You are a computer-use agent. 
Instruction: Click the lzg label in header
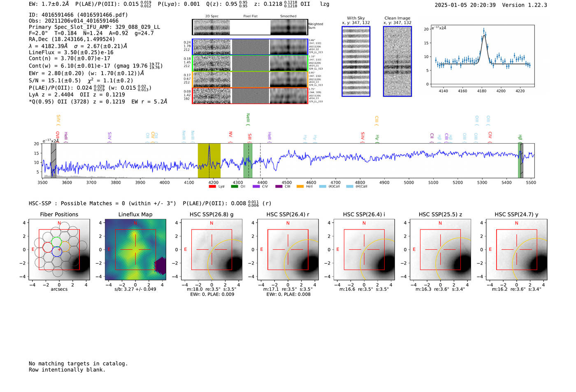325,4
